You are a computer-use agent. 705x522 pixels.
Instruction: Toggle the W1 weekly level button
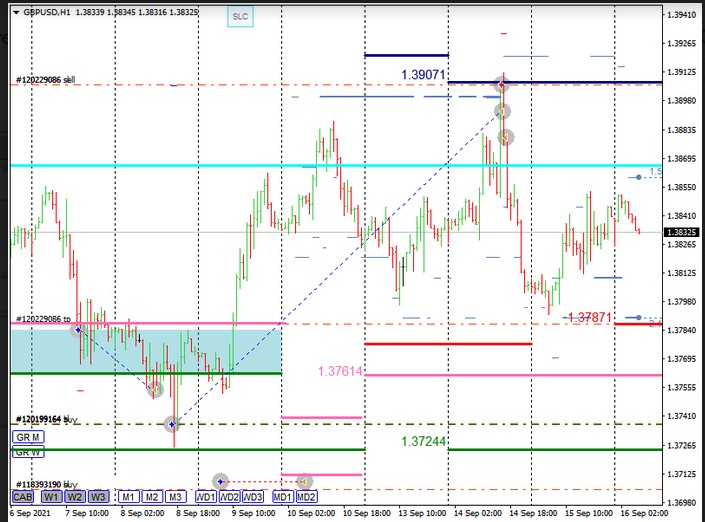pyautogui.click(x=50, y=496)
